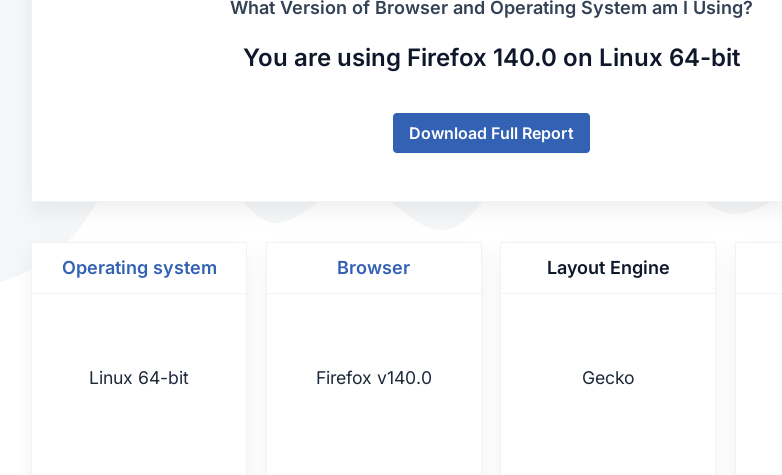The image size is (782, 475).
Task: Click "Linux 64-bit" in the bold headline
Action: pos(669,58)
